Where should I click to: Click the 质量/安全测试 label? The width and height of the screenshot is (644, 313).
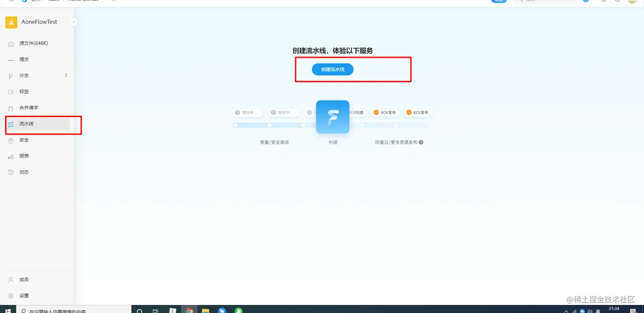pyautogui.click(x=274, y=142)
